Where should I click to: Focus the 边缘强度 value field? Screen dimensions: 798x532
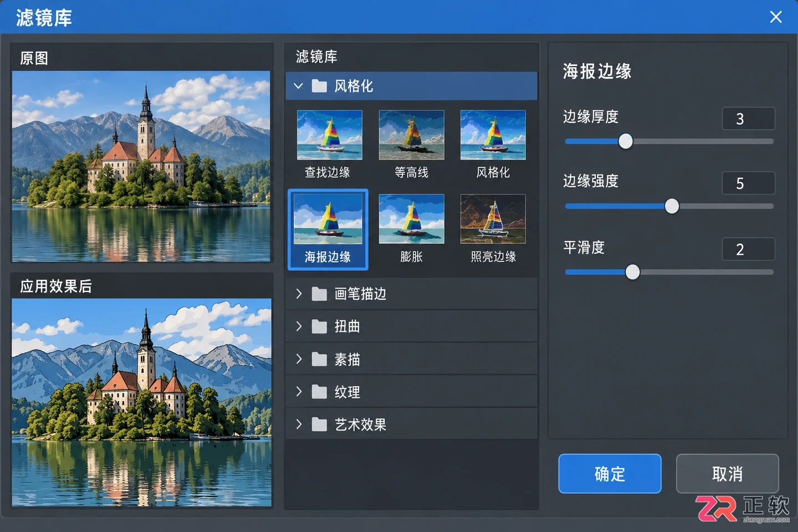(x=748, y=183)
